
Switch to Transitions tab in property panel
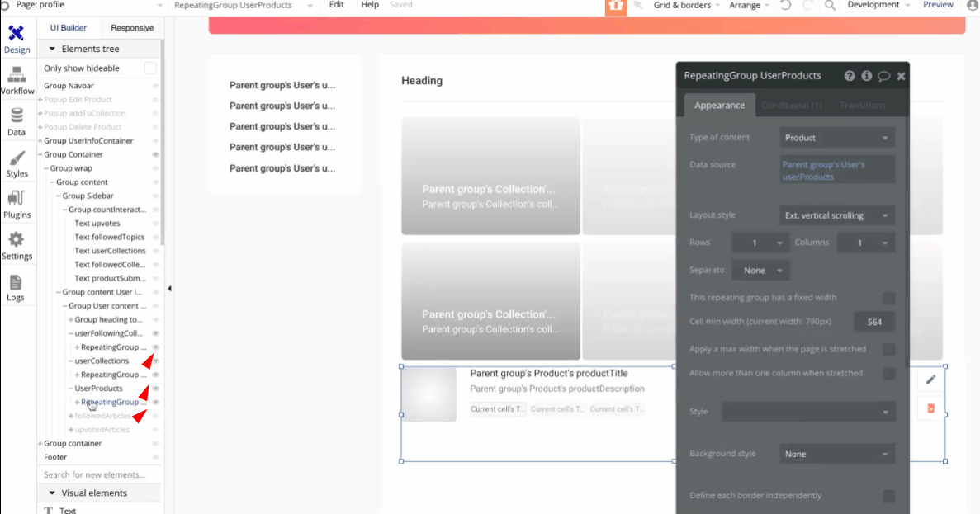pyautogui.click(x=863, y=106)
